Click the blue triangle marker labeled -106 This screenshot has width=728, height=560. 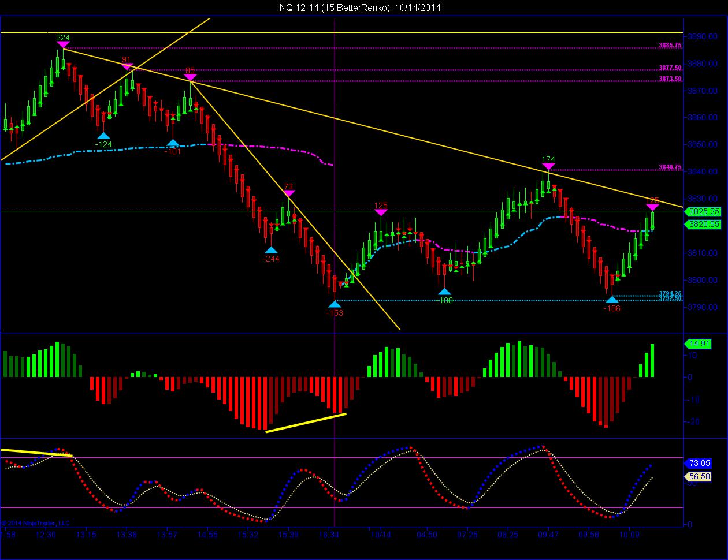point(444,292)
